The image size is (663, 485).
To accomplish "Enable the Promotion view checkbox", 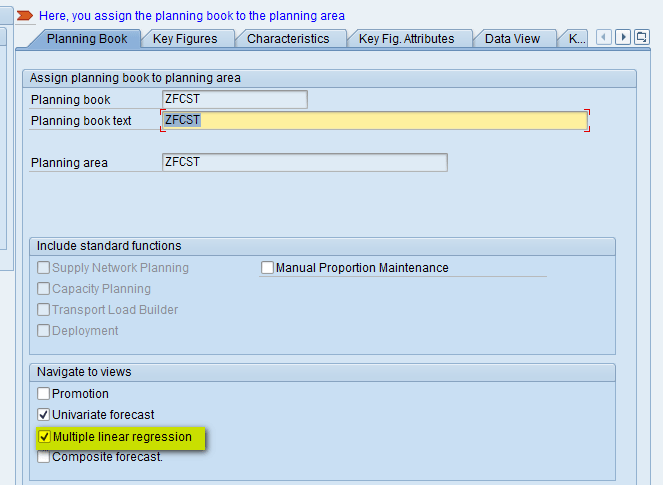I will tap(43, 394).
